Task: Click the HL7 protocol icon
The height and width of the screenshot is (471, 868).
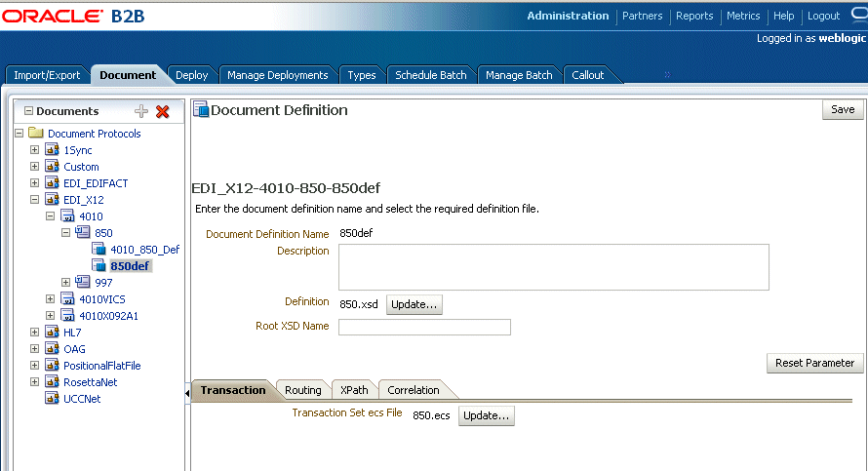Action: [x=52, y=333]
